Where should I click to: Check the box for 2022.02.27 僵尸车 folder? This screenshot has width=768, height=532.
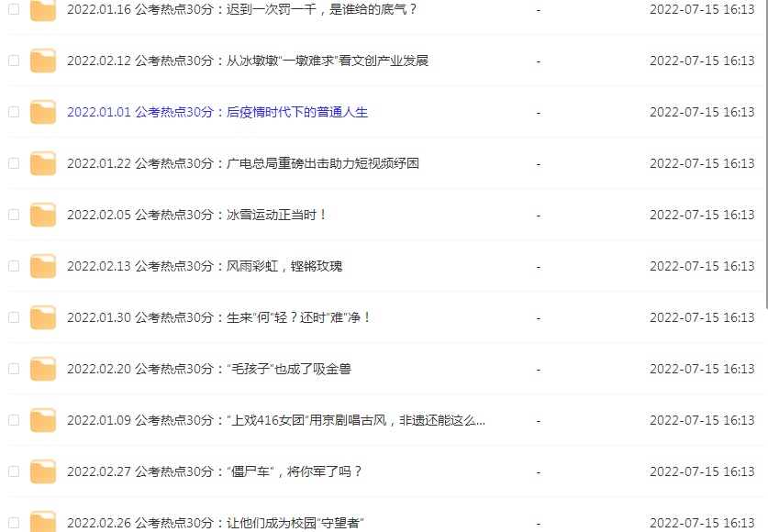click(14, 471)
